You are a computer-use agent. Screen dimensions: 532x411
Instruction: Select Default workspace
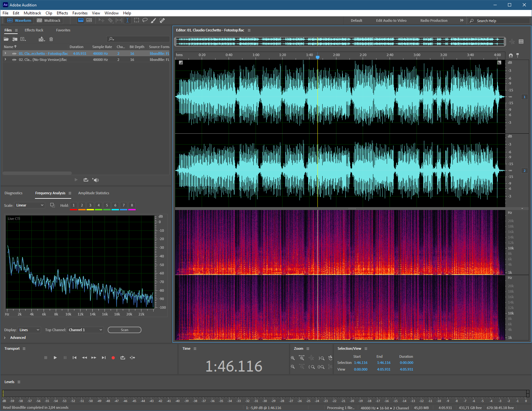coord(356,21)
